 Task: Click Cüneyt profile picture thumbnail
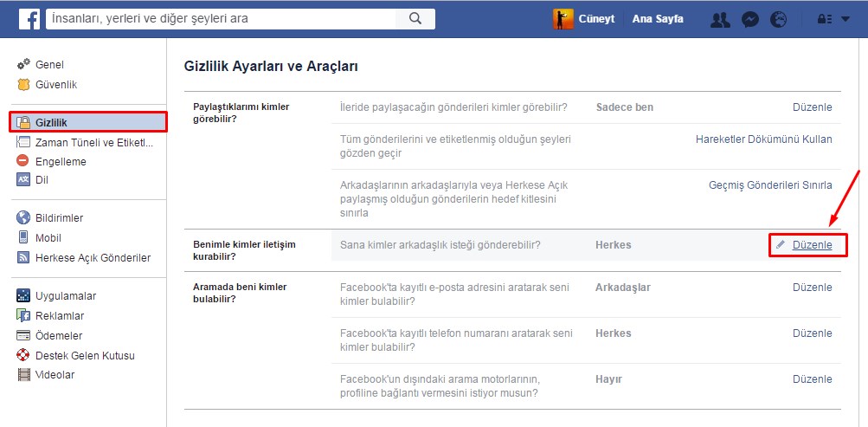(x=563, y=19)
